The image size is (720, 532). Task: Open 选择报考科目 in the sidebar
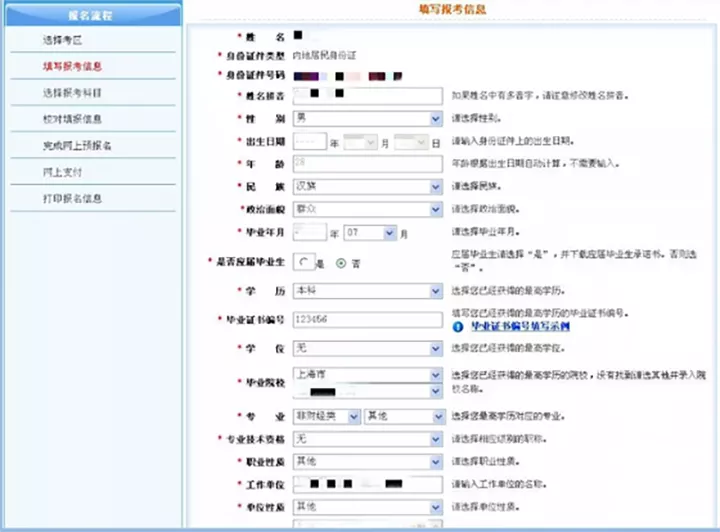pos(71,93)
